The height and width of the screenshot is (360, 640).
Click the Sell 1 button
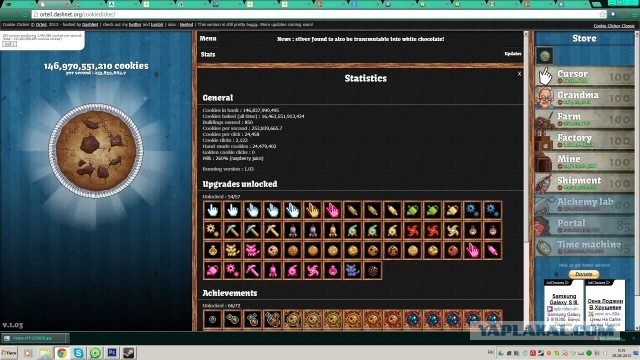coord(9,44)
